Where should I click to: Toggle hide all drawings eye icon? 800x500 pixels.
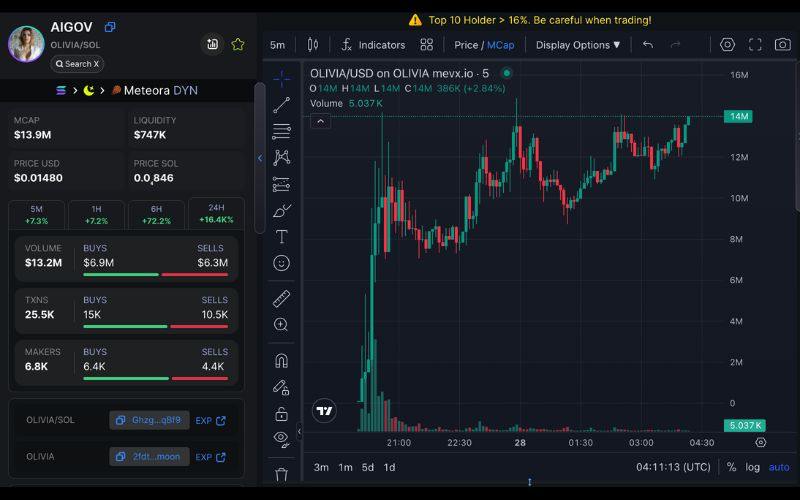[x=282, y=439]
